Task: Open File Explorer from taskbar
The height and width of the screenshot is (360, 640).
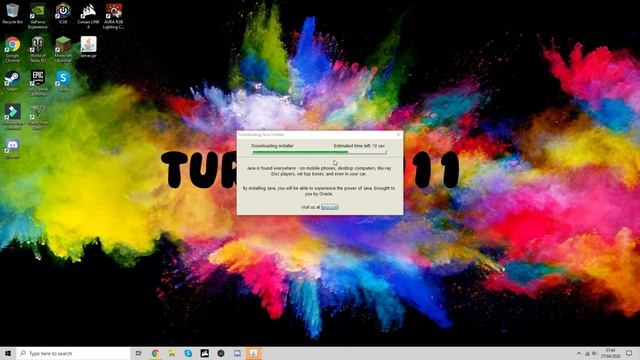Action: pyautogui.click(x=171, y=353)
